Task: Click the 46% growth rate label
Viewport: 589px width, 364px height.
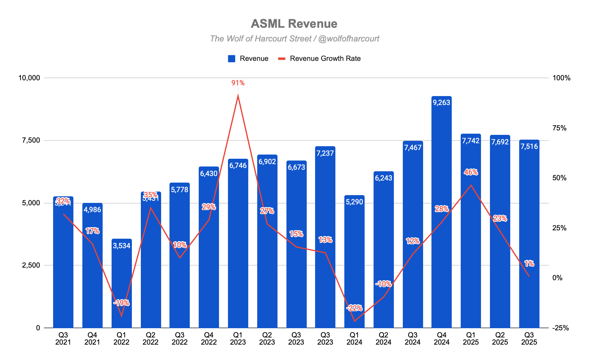Action: click(x=471, y=172)
